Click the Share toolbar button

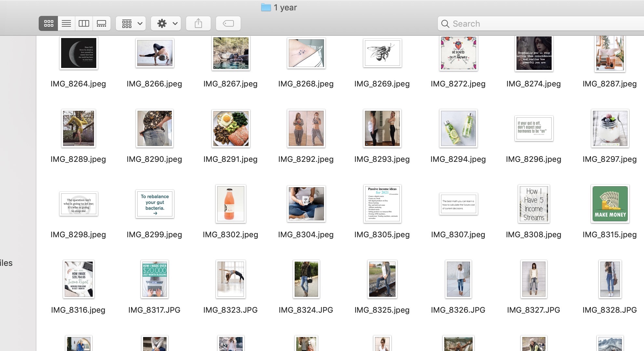pos(198,23)
